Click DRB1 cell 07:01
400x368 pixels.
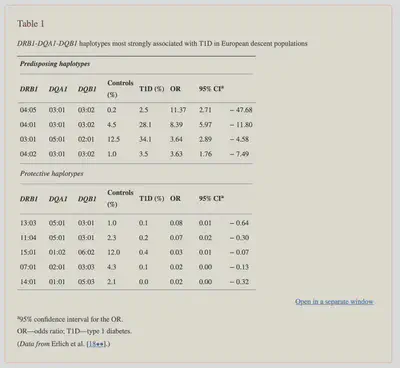point(28,267)
